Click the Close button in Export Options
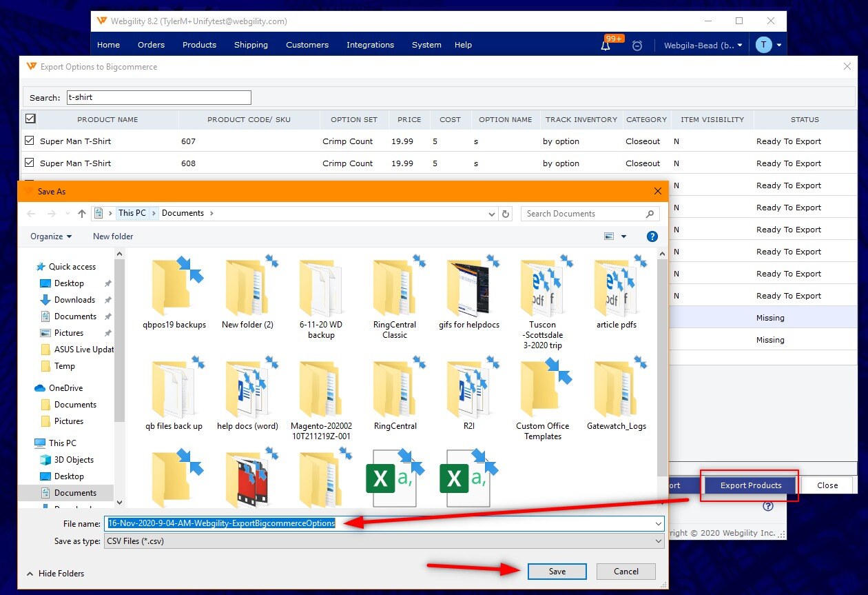 tap(827, 485)
